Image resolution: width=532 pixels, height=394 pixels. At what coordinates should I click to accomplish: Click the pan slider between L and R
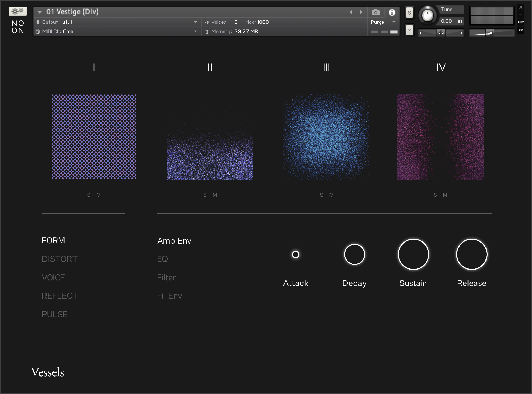441,33
